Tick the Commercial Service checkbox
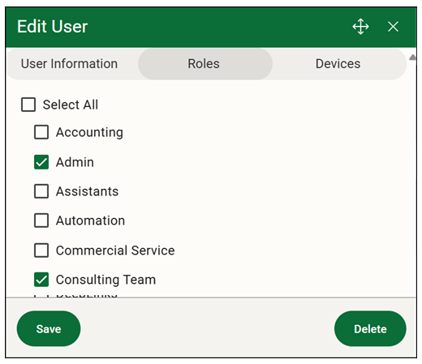Screen dimensions: 422x364 [41, 250]
